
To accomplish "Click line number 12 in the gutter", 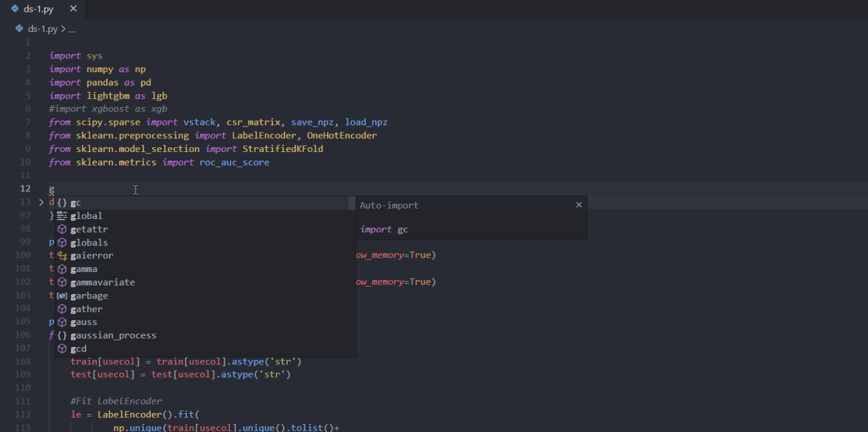I will (x=25, y=188).
